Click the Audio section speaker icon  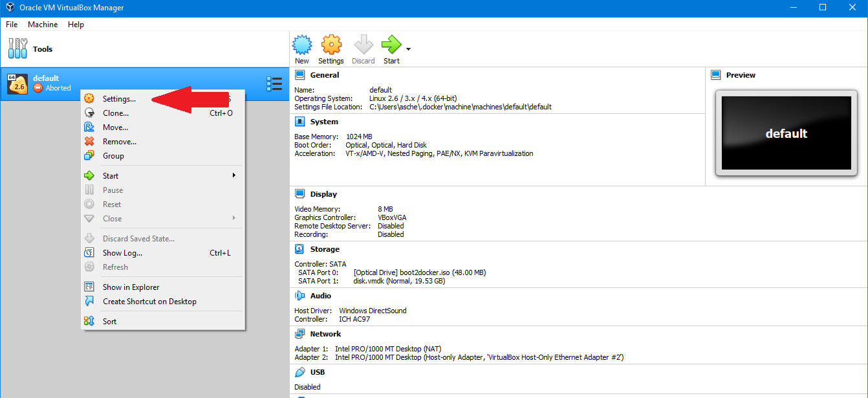[x=300, y=296]
